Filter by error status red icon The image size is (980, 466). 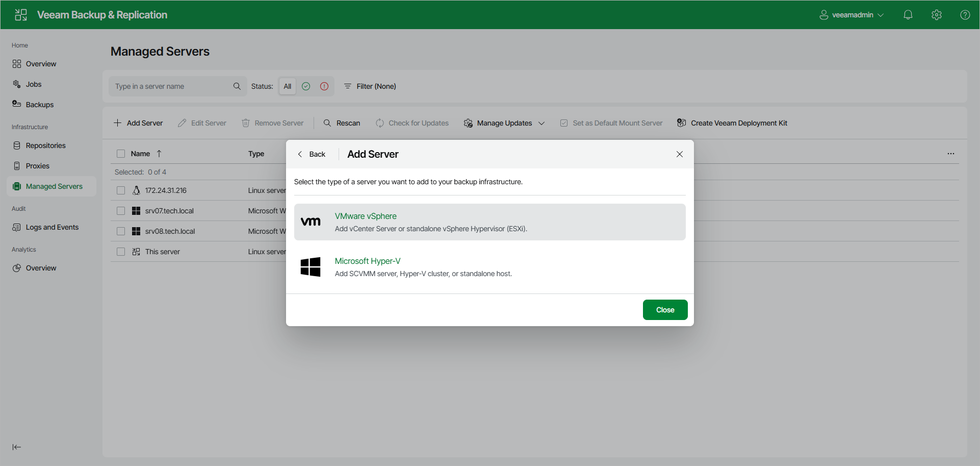324,86
